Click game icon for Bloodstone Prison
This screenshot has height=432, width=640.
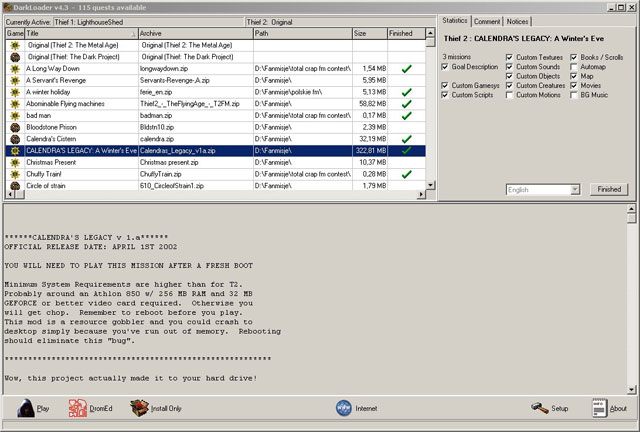[15, 127]
